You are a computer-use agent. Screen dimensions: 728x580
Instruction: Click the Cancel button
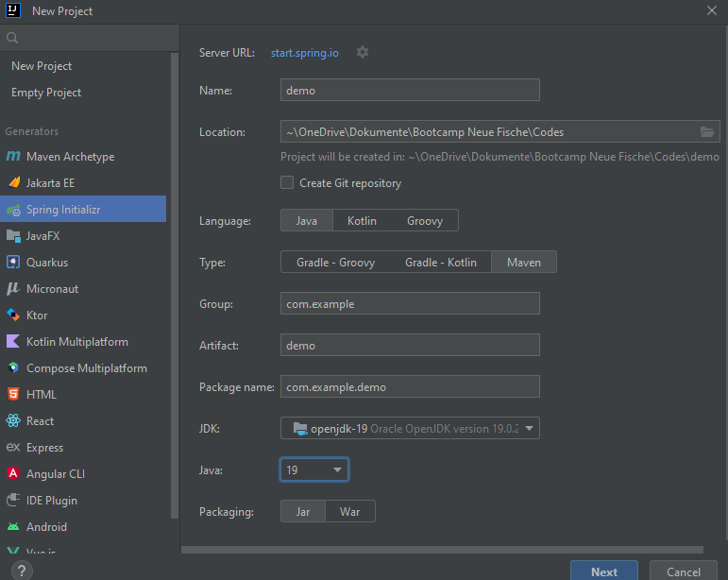(684, 571)
